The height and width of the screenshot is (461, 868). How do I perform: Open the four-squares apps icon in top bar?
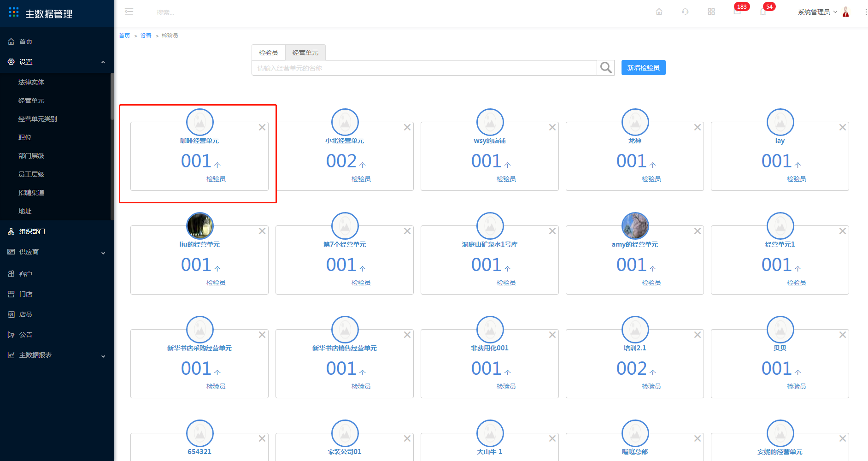pos(711,12)
